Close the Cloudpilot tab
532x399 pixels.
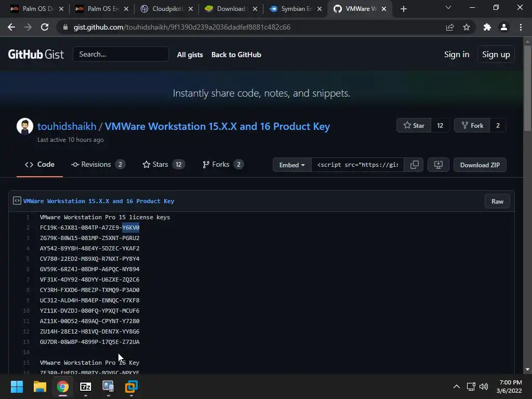coord(191,9)
